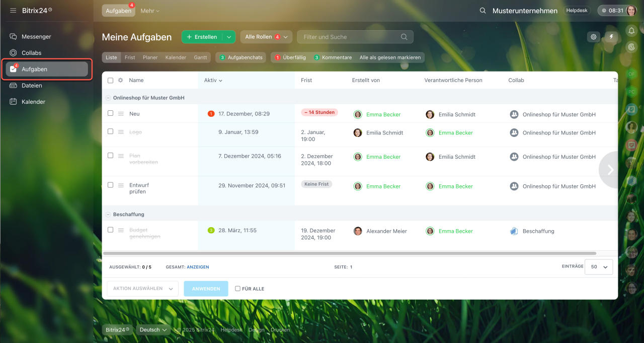Click the search magnifier in the header
The width and height of the screenshot is (644, 343).
[482, 11]
